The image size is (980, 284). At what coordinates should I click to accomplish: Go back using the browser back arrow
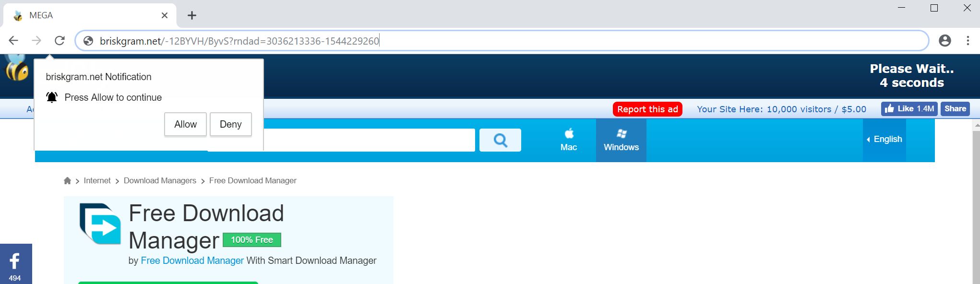pos(13,41)
